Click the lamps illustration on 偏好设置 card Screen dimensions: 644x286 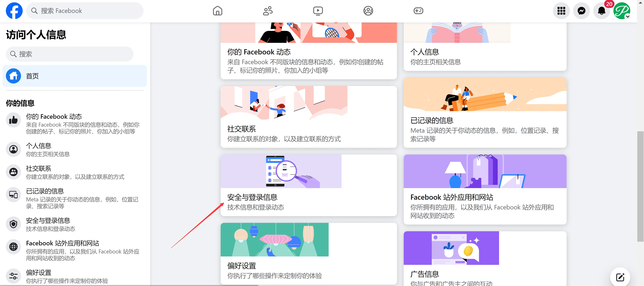click(x=275, y=239)
